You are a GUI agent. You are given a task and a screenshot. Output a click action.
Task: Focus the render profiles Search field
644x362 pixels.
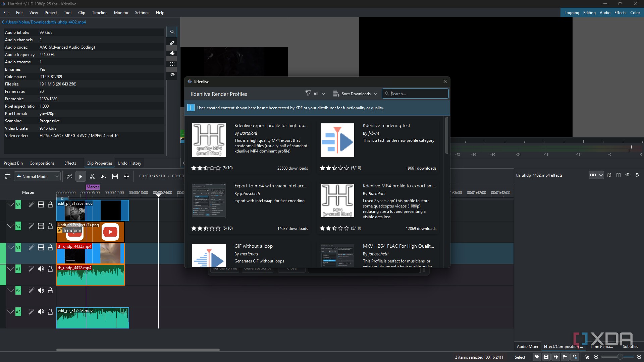click(x=415, y=94)
